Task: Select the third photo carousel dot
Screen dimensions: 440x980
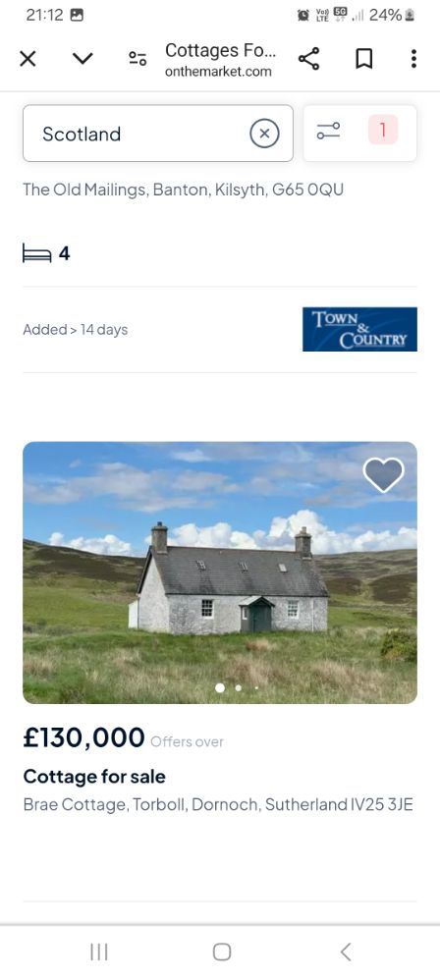Action: 255,687
